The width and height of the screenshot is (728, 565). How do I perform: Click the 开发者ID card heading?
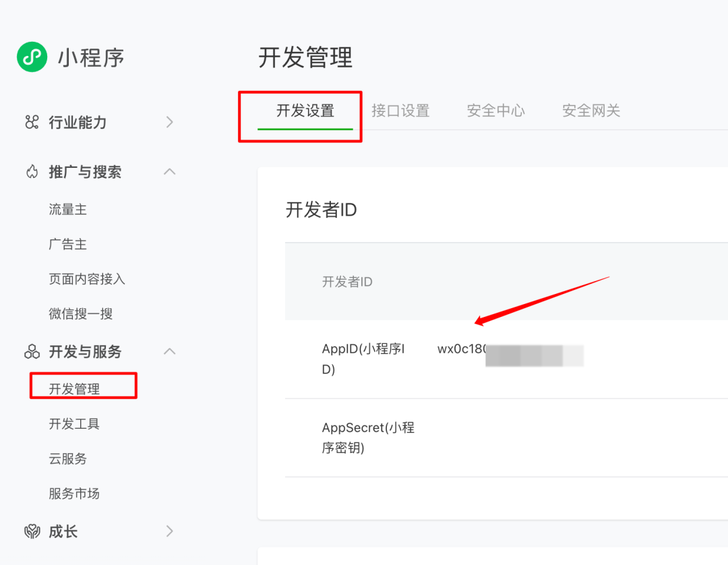[x=321, y=210]
